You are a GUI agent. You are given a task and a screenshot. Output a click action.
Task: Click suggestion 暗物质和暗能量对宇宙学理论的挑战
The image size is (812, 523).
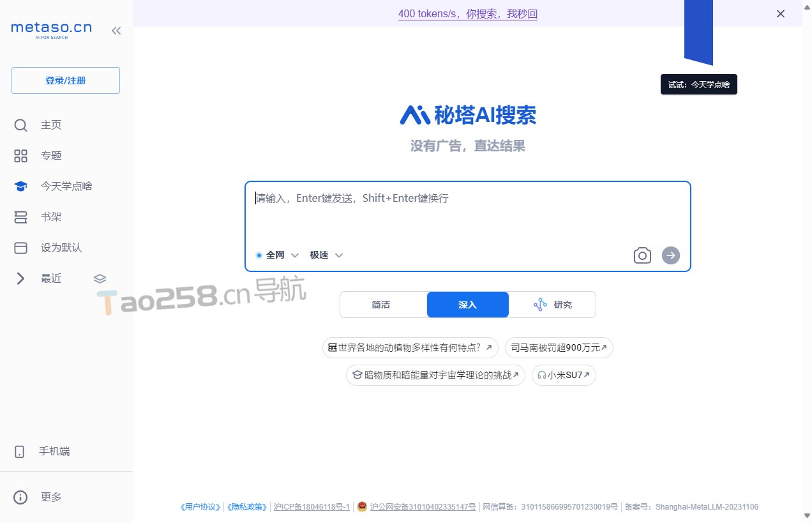coord(436,375)
